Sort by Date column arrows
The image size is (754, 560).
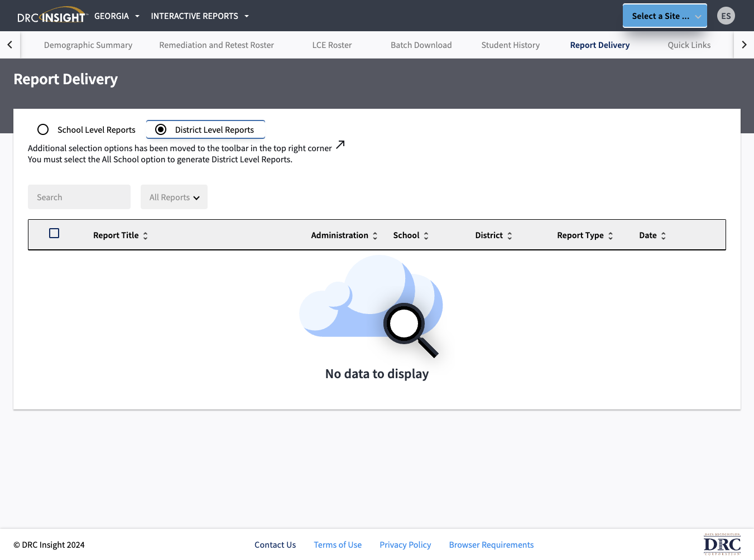coord(664,236)
